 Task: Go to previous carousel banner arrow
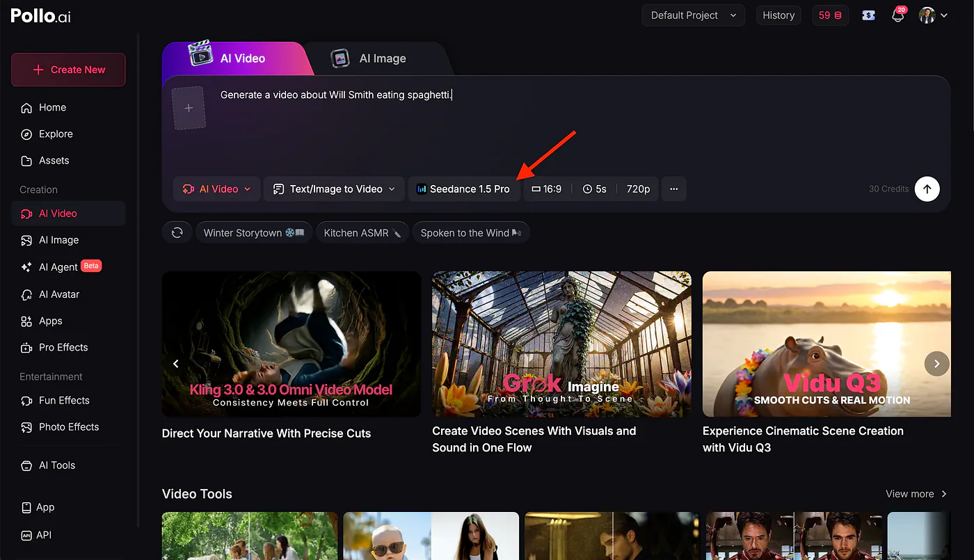click(x=176, y=363)
